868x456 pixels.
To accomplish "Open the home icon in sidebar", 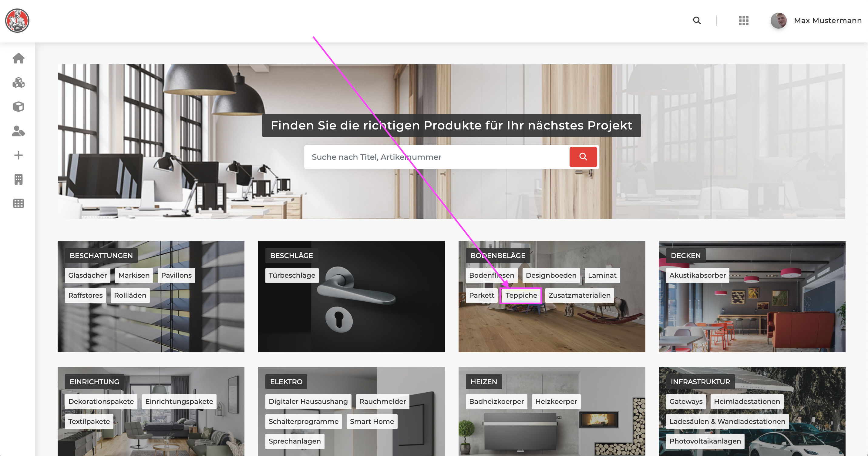I will coord(19,58).
